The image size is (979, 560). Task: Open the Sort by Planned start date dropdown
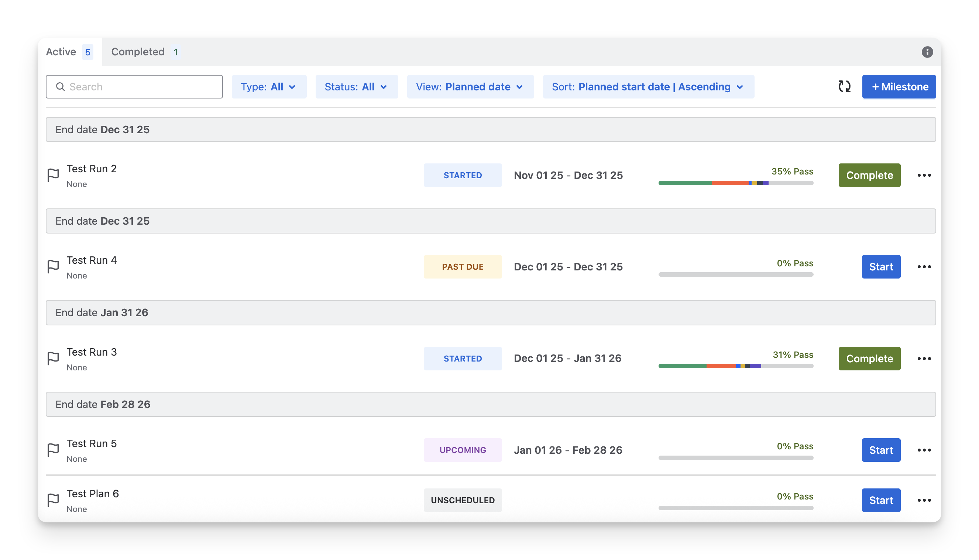648,87
